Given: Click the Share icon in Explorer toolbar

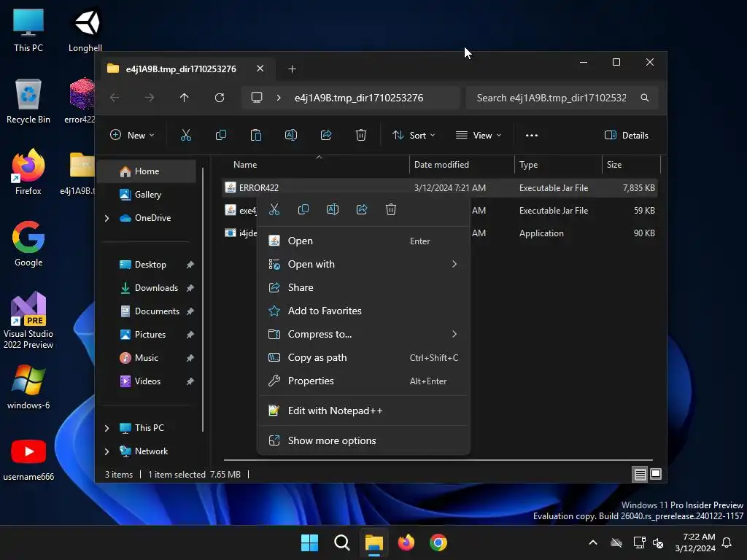Looking at the screenshot, I should (326, 135).
